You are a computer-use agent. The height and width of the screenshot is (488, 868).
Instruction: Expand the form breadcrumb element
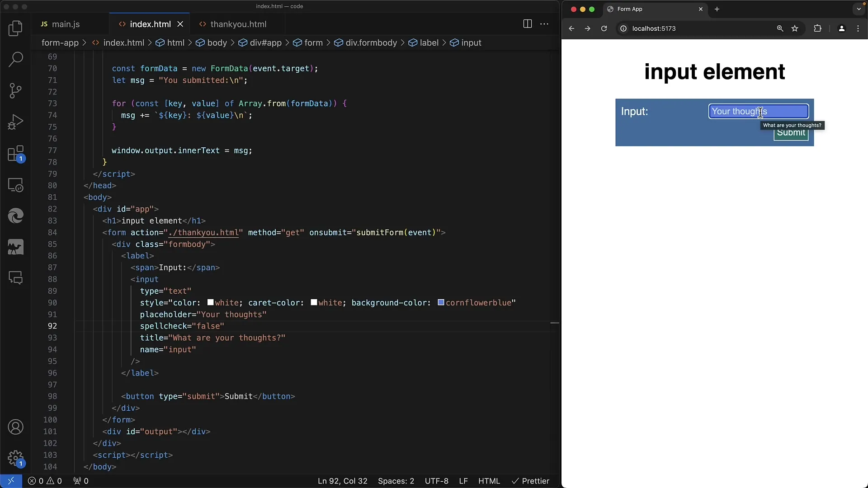point(313,42)
